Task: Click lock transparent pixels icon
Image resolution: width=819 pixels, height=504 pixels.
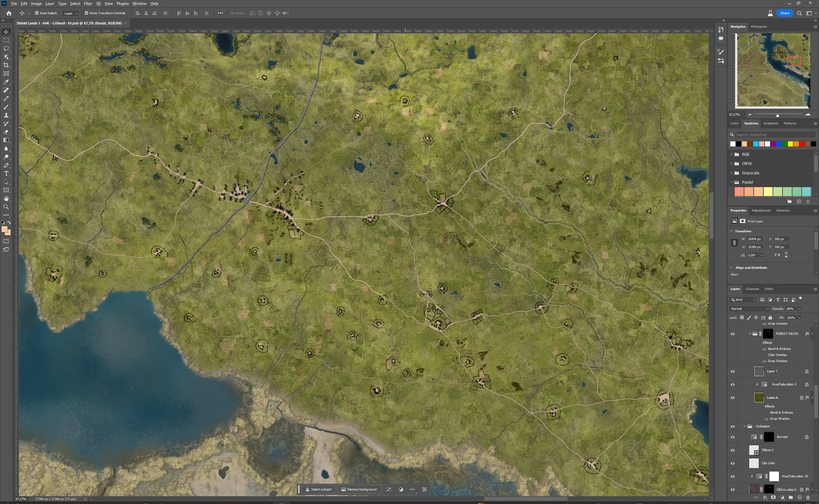Action: (x=742, y=317)
